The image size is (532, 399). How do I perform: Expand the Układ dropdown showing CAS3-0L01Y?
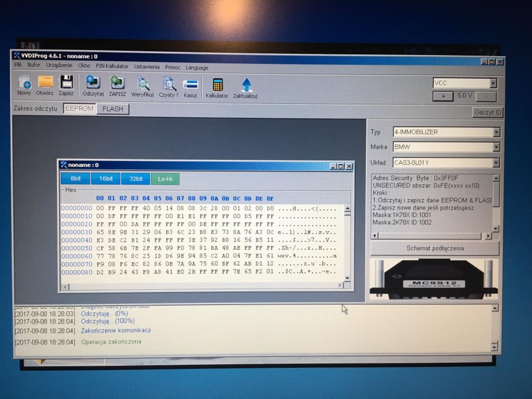496,162
